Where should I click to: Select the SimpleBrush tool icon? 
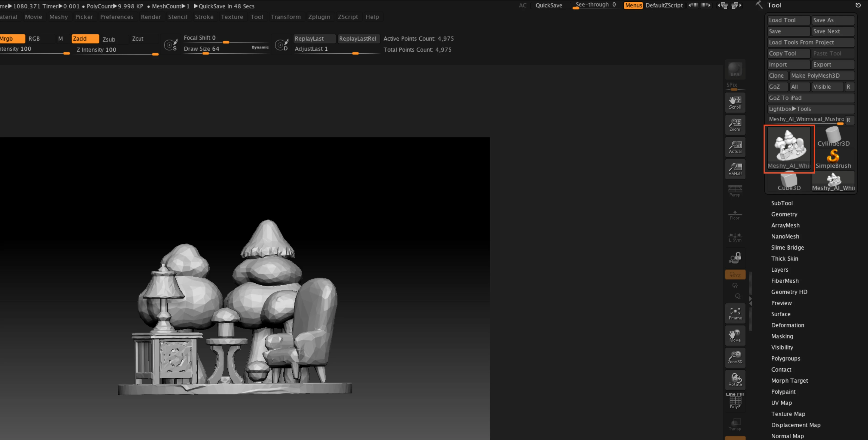(x=833, y=159)
